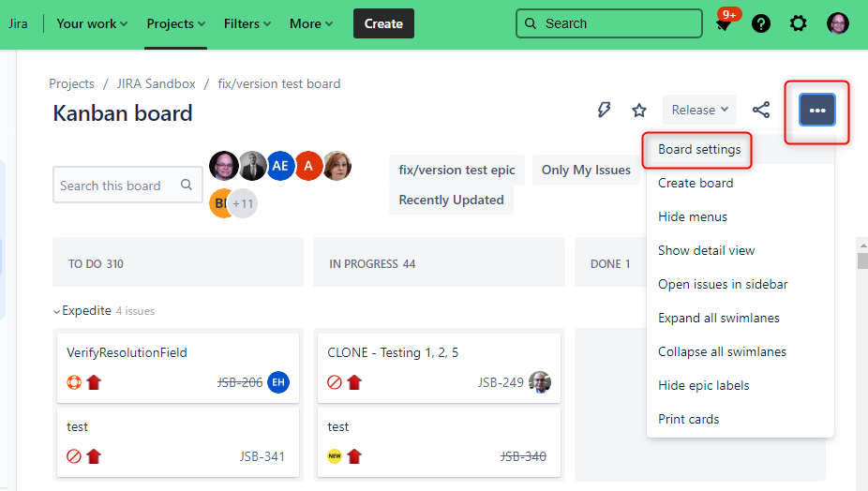
Task: Go to JIRA Sandbox breadcrumb link
Action: pyautogui.click(x=157, y=83)
